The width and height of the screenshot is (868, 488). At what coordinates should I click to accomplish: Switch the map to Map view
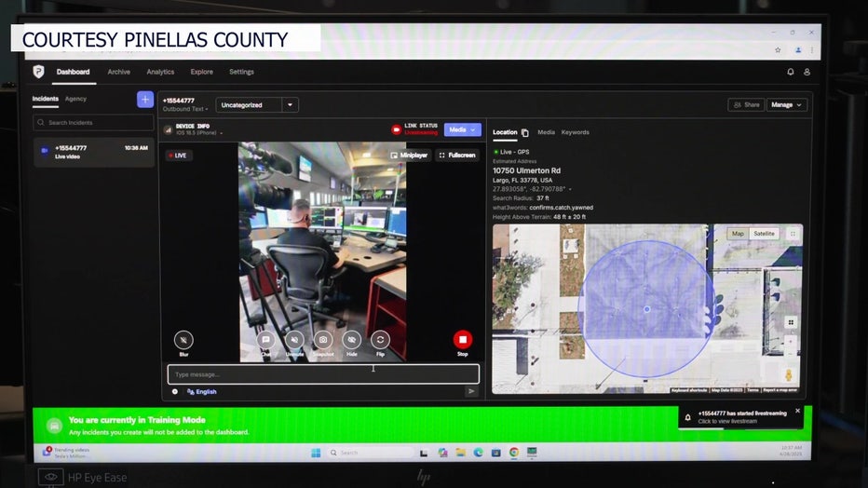pos(738,234)
